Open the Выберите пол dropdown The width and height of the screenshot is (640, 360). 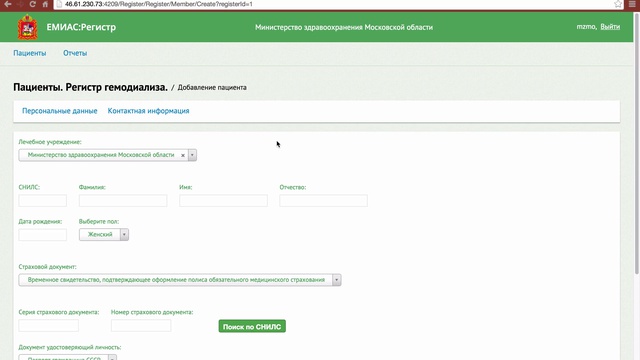coord(104,234)
